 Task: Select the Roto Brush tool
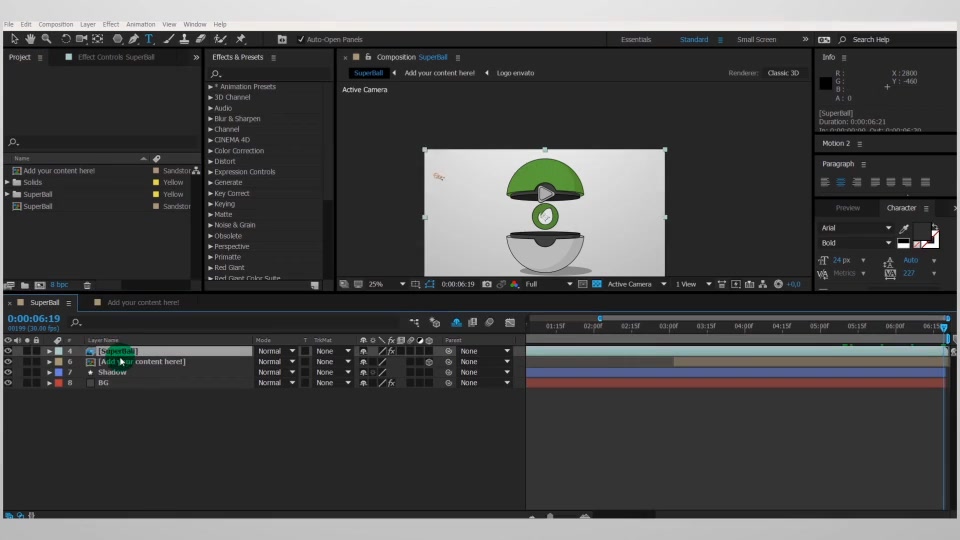click(220, 39)
